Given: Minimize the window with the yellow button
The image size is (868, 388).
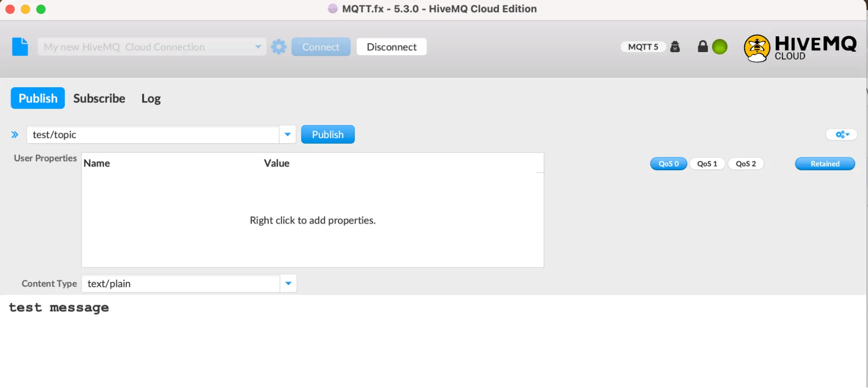Looking at the screenshot, I should point(26,9).
